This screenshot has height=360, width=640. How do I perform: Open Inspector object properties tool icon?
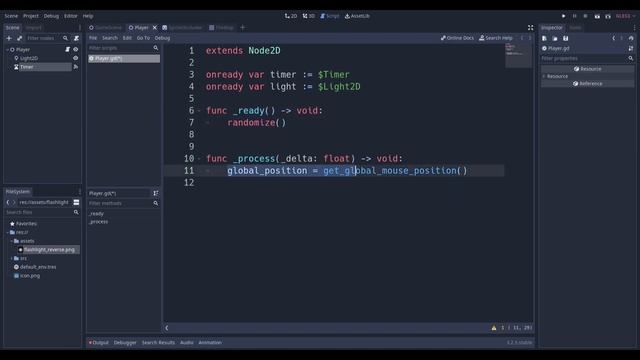click(x=631, y=48)
